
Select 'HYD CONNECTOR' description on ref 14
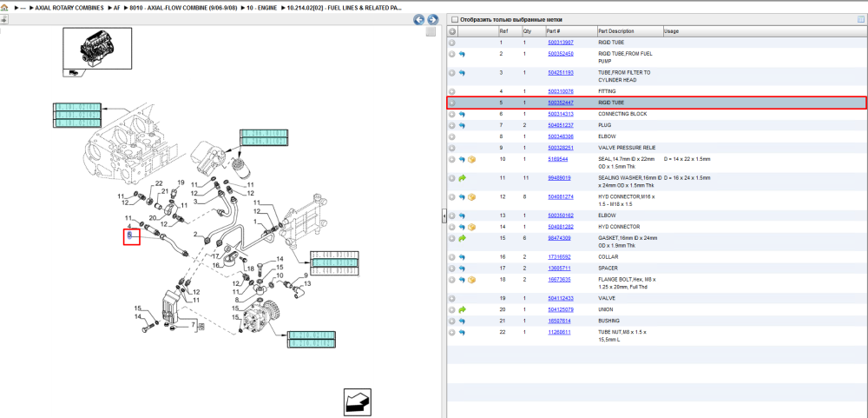point(619,227)
